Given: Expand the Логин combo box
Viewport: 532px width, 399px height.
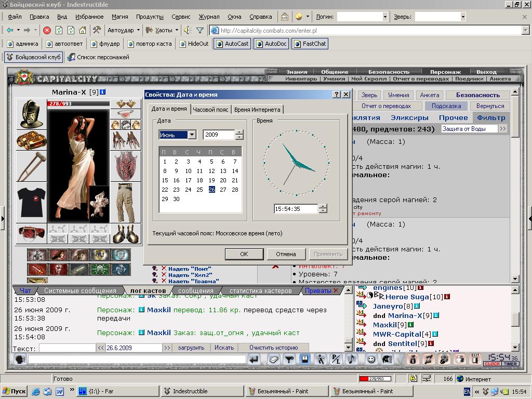Looking at the screenshot, I should click(385, 17).
